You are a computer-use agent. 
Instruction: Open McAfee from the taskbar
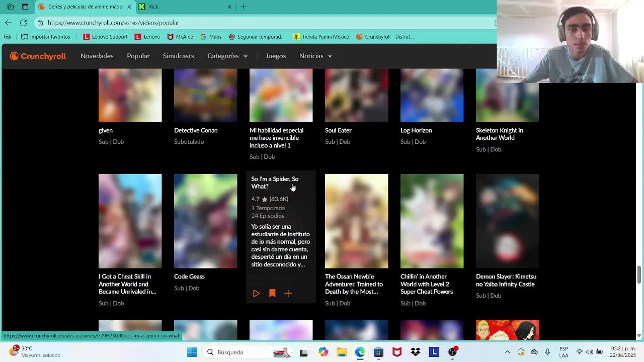pyautogui.click(x=397, y=352)
